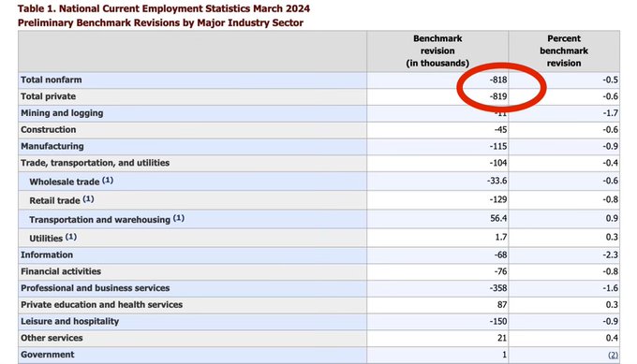Click the 'Total private' row label
Image resolution: width=637 pixels, height=364 pixels.
(x=49, y=96)
